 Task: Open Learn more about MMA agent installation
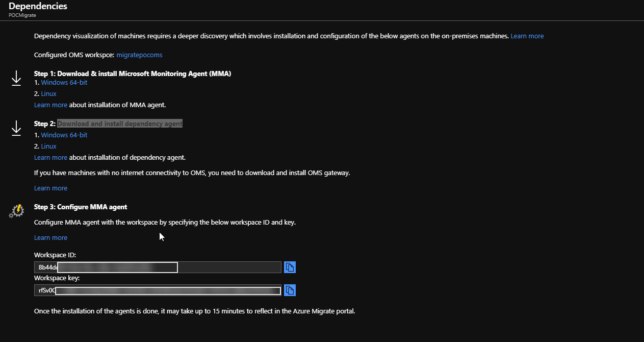tap(50, 105)
